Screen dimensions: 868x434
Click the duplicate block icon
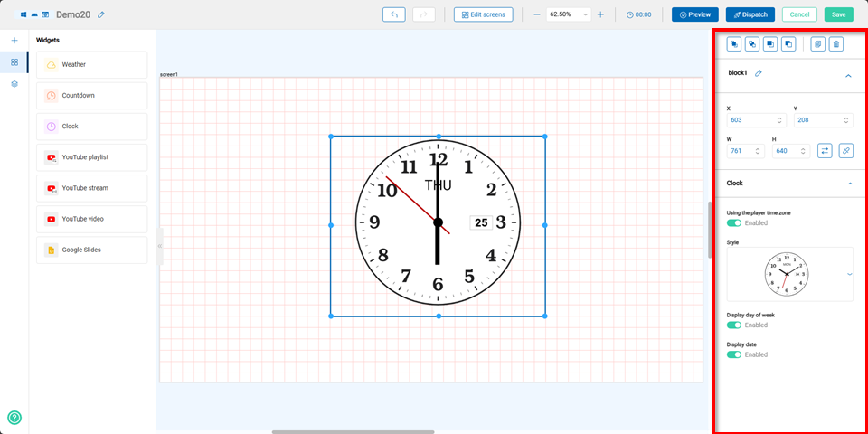coord(817,43)
